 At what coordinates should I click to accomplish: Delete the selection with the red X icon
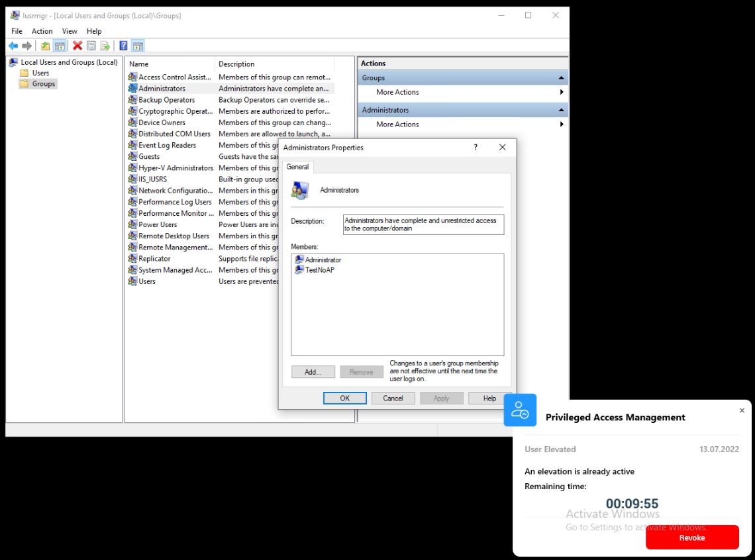(77, 46)
